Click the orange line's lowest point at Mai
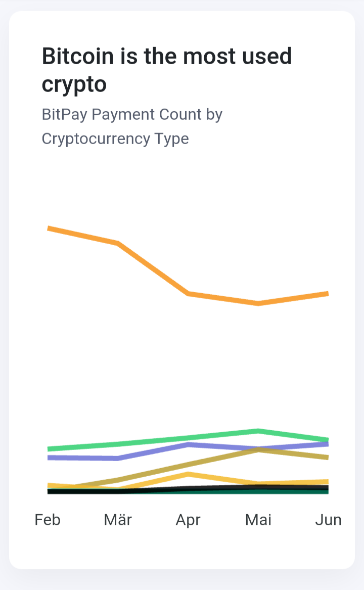Screen dimensions: 364x590 click(x=258, y=303)
